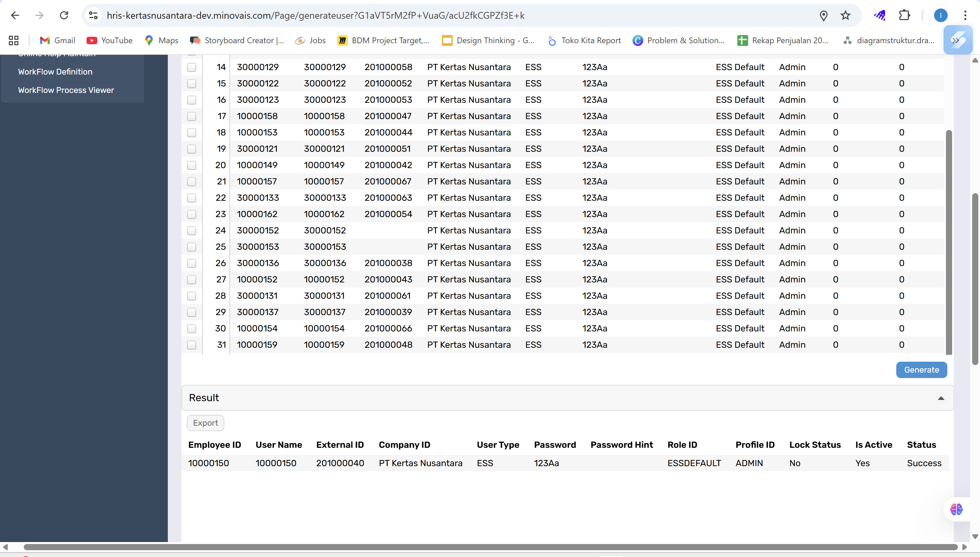Bookmark this page with the star icon
980x557 pixels.
pos(845,15)
